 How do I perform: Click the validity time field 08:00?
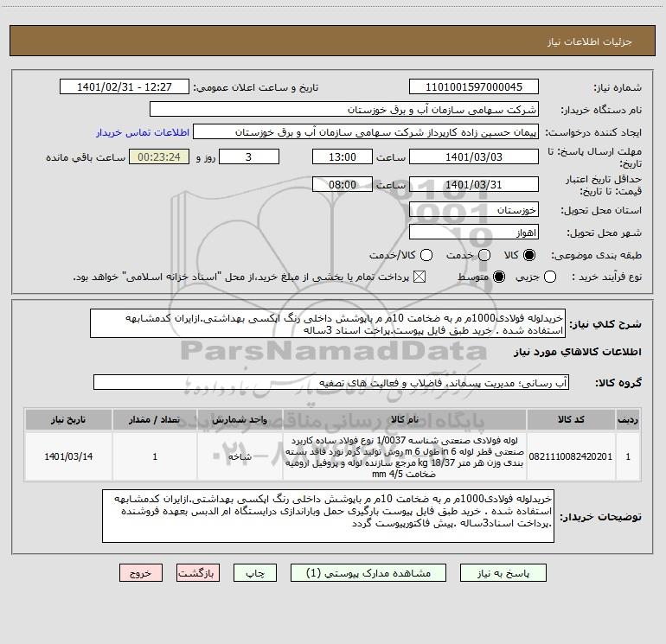(343, 184)
